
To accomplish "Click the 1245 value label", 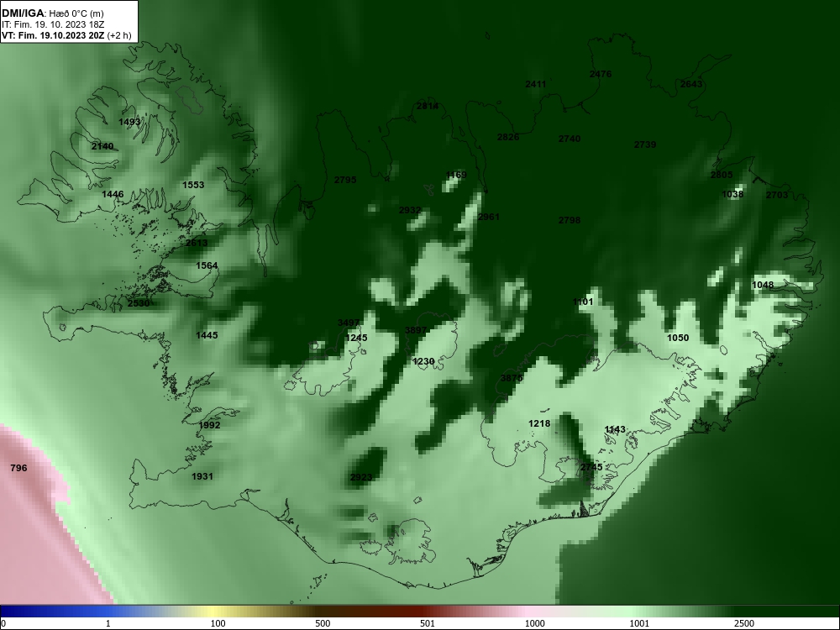I will [357, 338].
